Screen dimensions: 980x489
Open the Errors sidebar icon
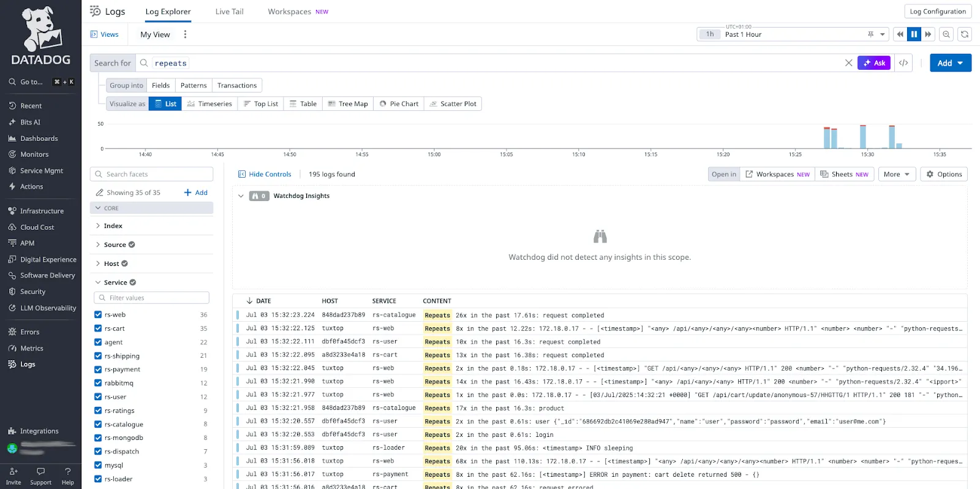click(x=12, y=332)
